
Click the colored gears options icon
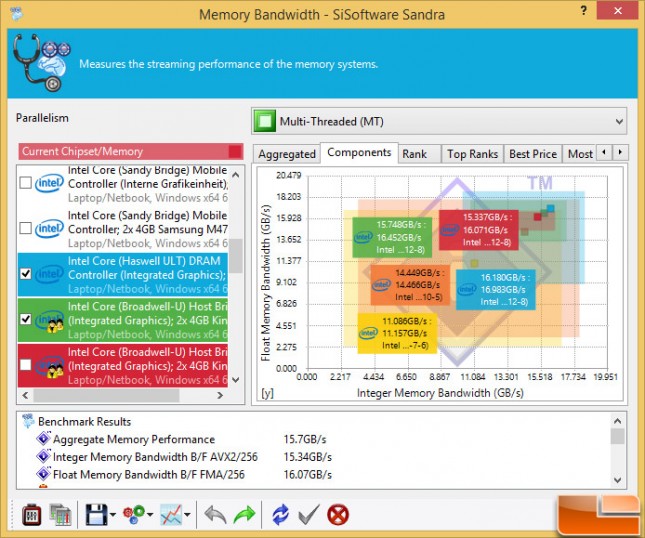click(134, 515)
